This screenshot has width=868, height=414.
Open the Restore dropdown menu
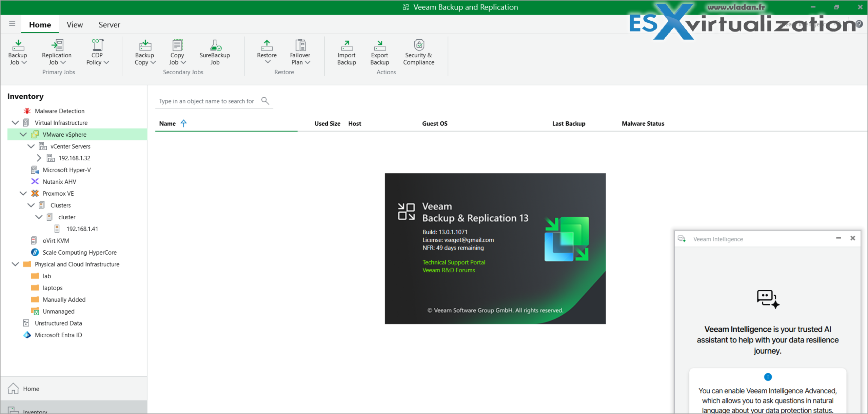coord(267,53)
